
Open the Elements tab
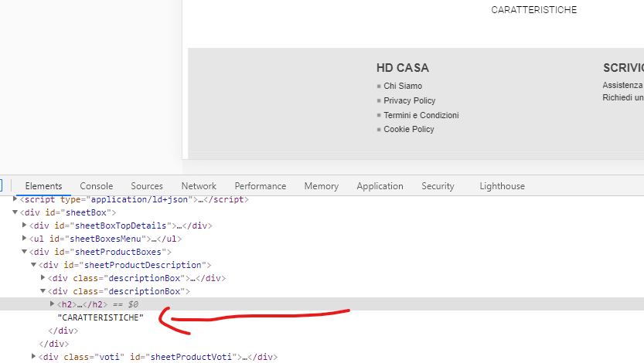pyautogui.click(x=43, y=186)
